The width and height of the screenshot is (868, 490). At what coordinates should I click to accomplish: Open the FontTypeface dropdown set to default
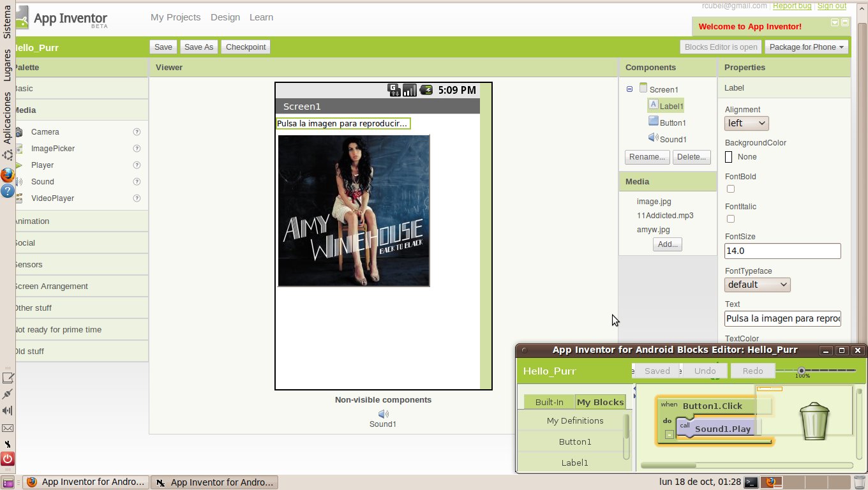[758, 285]
